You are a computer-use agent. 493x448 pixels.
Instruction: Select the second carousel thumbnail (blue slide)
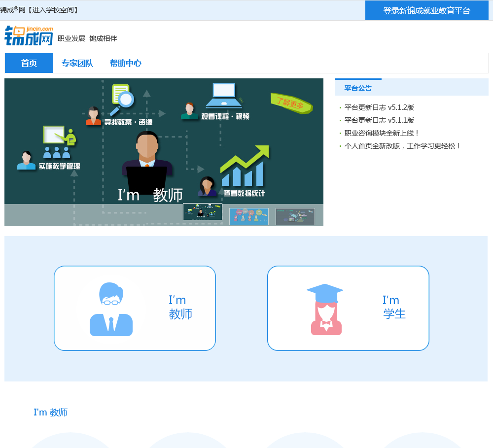(249, 216)
